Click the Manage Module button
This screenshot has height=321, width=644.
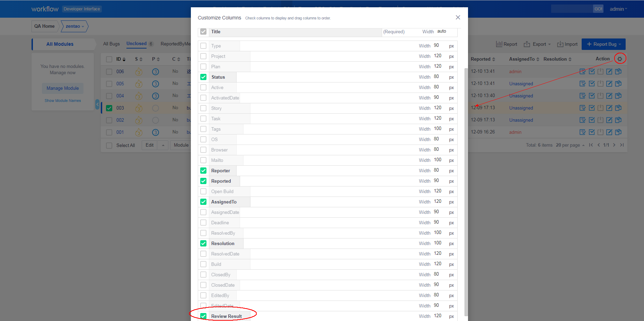click(x=63, y=88)
